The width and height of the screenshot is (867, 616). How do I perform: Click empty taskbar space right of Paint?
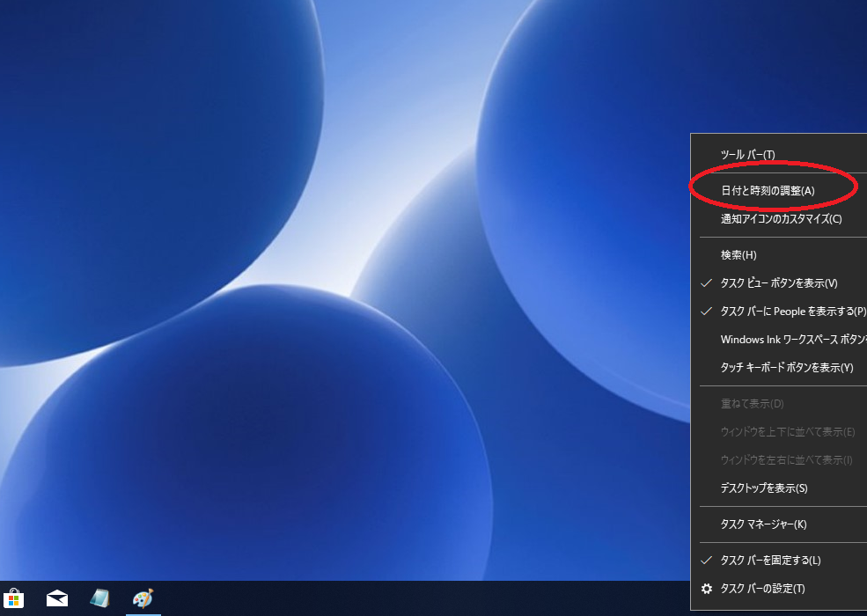point(396,599)
